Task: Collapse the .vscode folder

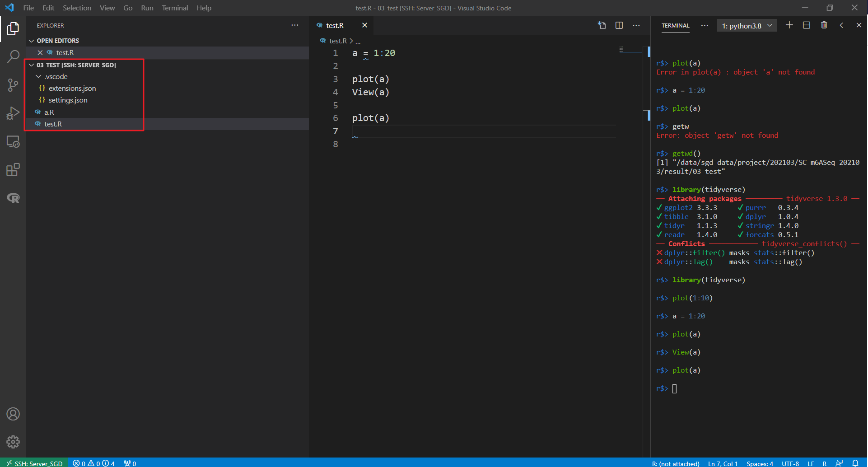Action: [38, 76]
